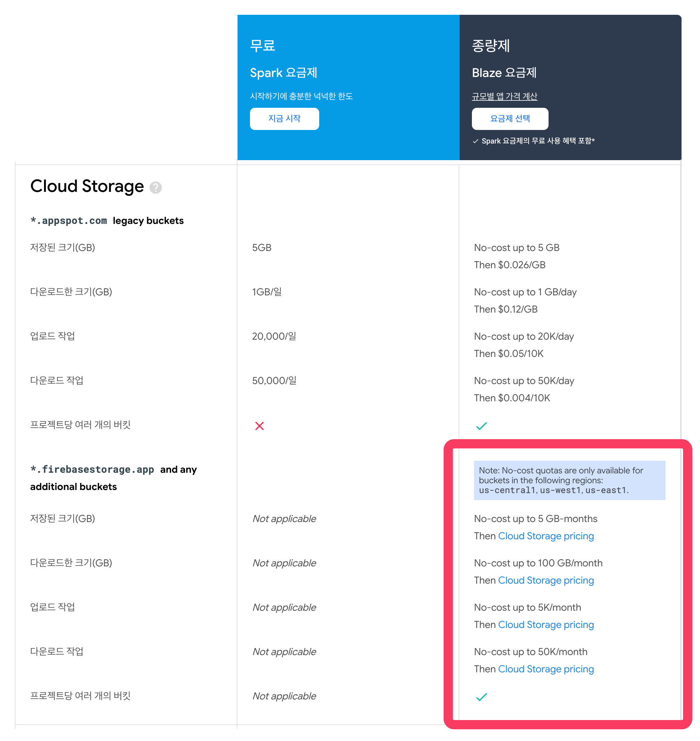This screenshot has height=741, width=700.
Task: Click the 'No-cost up to 5 GB' text
Action: (517, 248)
